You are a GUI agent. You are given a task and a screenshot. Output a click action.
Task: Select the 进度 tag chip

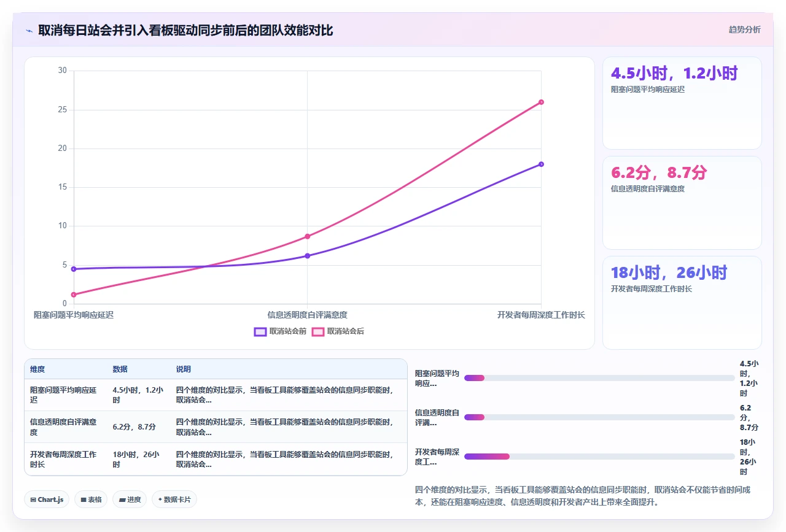pos(130,499)
